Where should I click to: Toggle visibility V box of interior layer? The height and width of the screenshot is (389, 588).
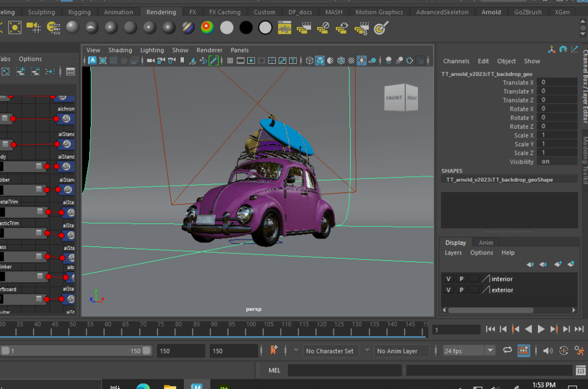click(x=448, y=279)
